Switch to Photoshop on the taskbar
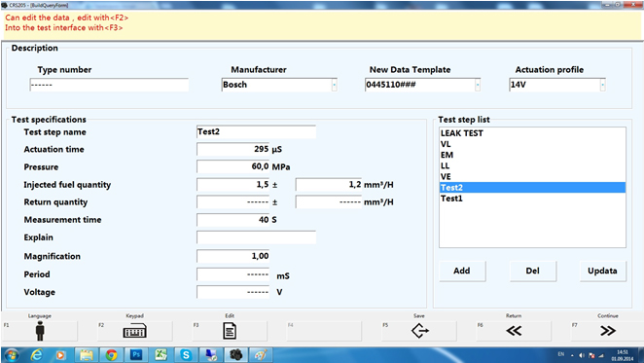This screenshot has height=363, width=644. coord(136,354)
